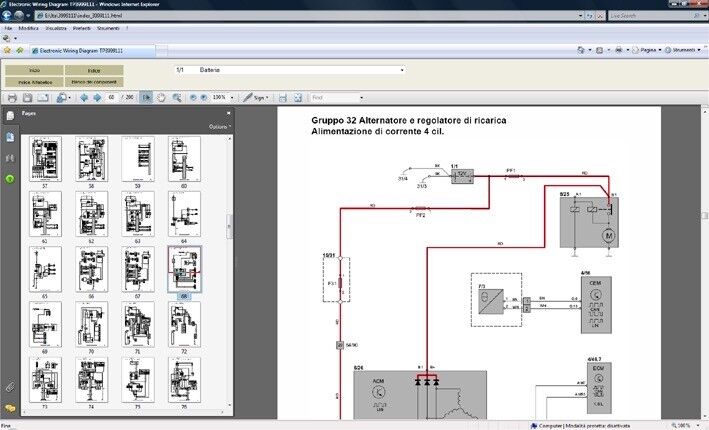Click the print icon in PDF toolbar
This screenshot has height=430, width=709.
(x=12, y=97)
